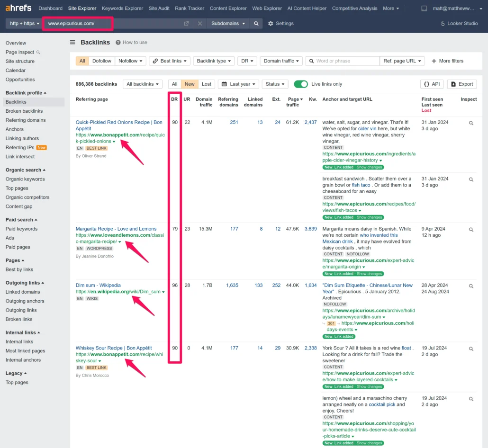Open Competitive Analysis

pyautogui.click(x=354, y=9)
